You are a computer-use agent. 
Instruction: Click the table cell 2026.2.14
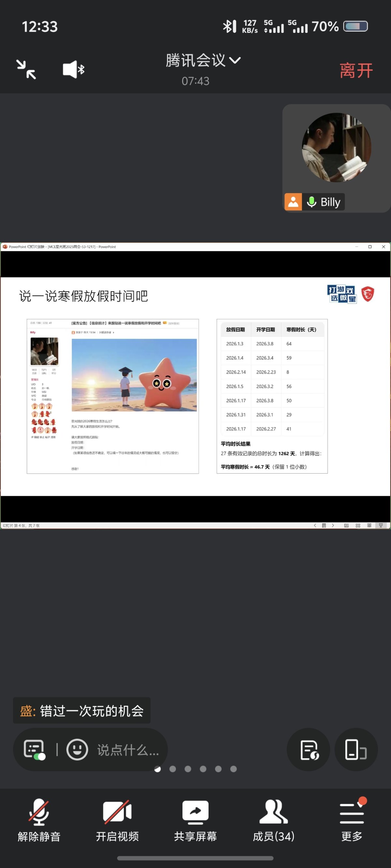click(x=236, y=372)
